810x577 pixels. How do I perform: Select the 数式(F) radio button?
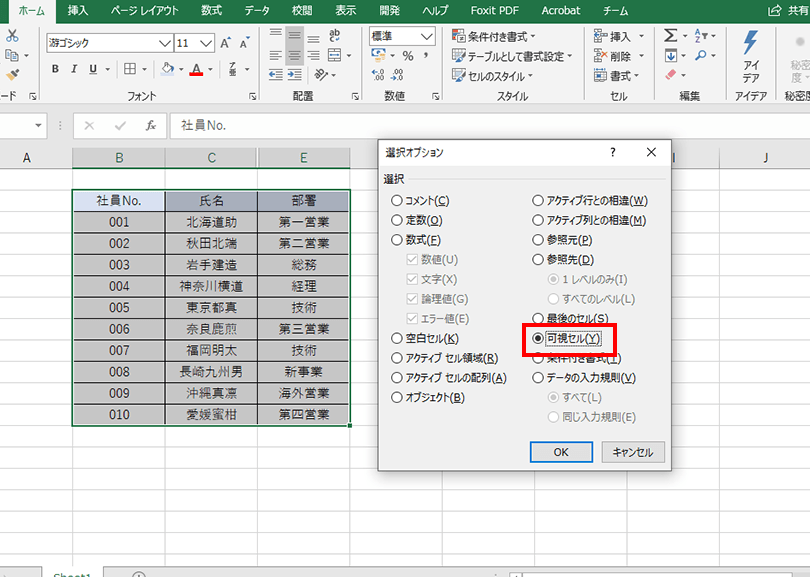point(396,240)
